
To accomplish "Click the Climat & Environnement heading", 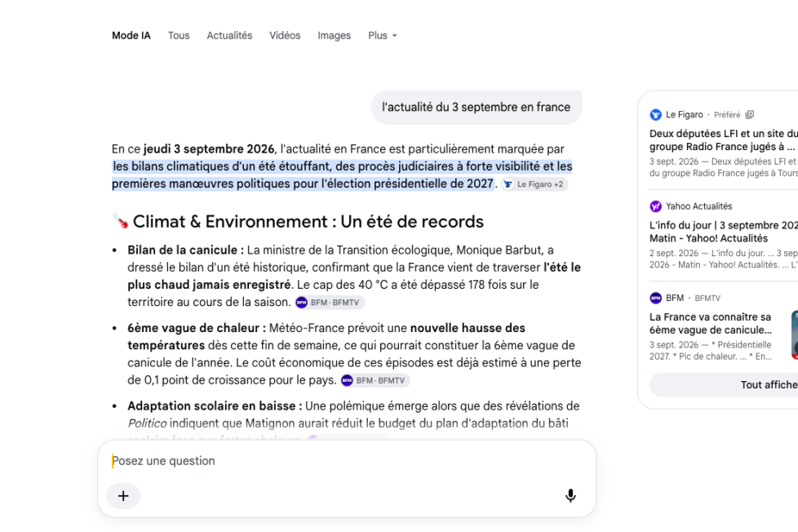I will pos(308,221).
